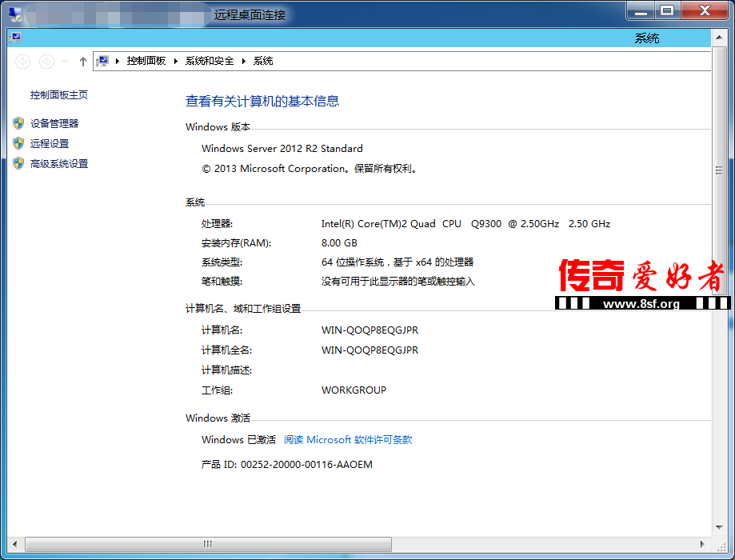The width and height of the screenshot is (735, 560).
Task: Open 设备管理器 from the sidebar
Action: pyautogui.click(x=54, y=123)
